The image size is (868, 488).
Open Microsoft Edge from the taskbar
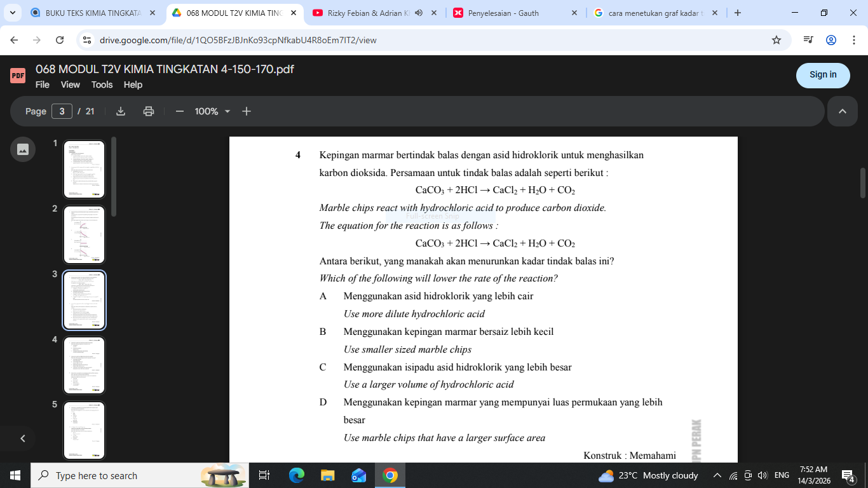(297, 475)
